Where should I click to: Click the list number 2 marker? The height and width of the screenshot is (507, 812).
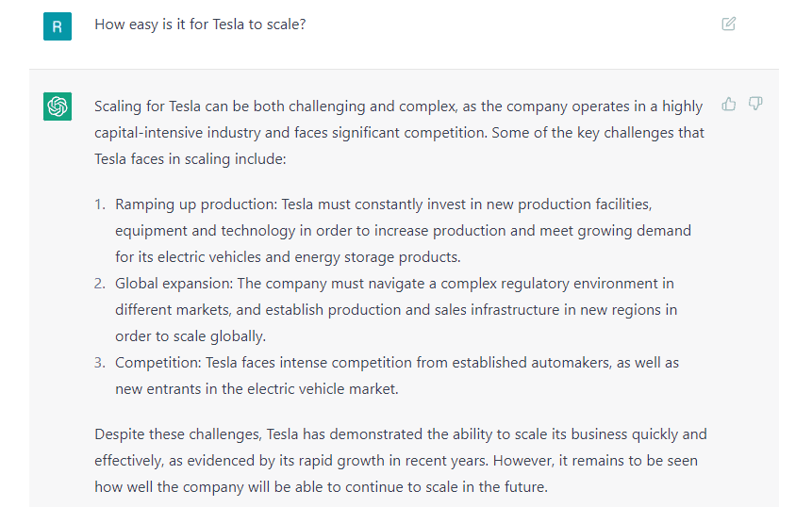(100, 284)
